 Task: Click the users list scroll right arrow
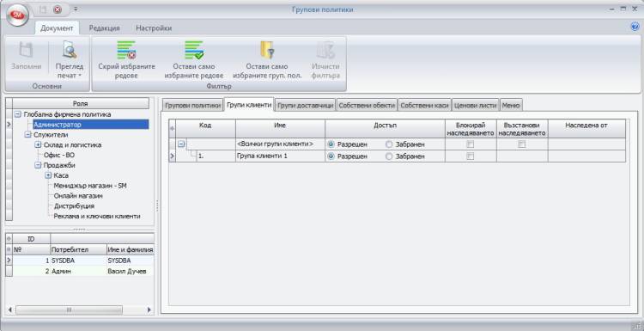(149, 310)
